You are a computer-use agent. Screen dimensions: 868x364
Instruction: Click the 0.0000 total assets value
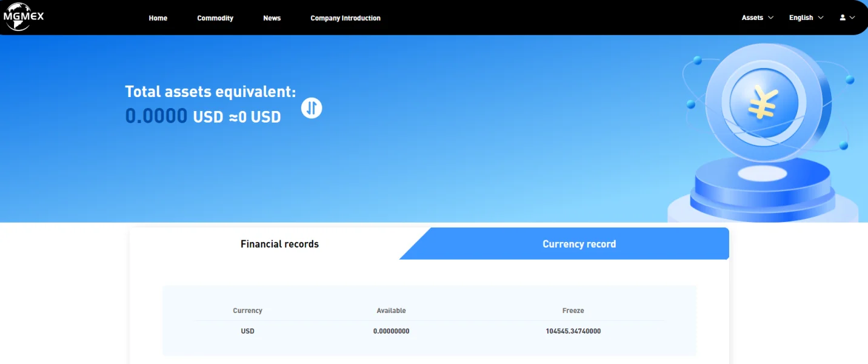156,115
